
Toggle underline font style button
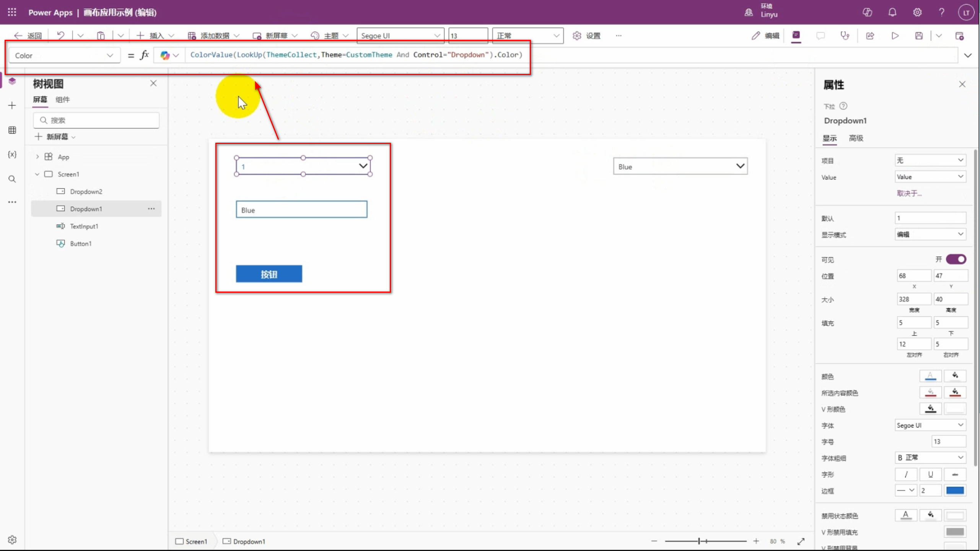pos(930,474)
